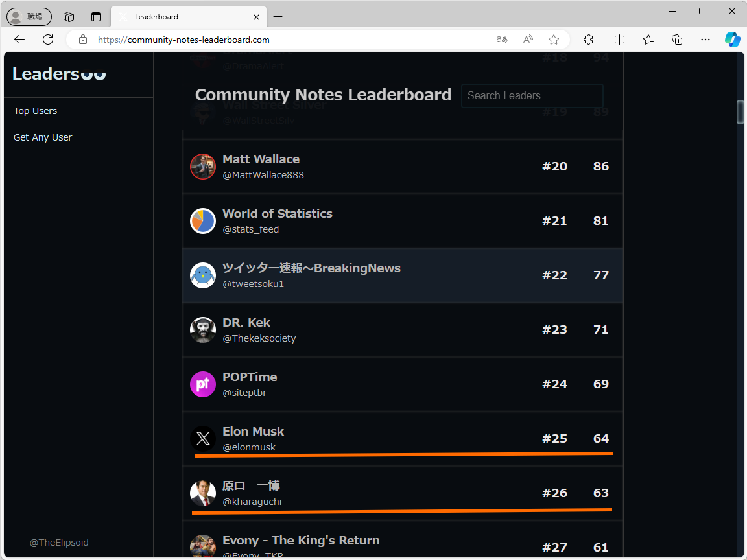747x560 pixels.
Task: Open Elon Musk's leaderboard entry
Action: coord(254,432)
